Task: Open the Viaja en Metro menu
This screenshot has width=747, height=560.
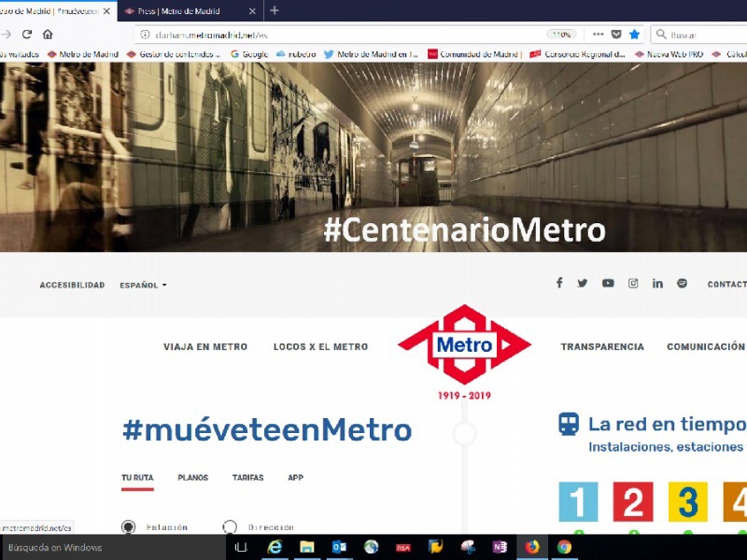Action: tap(205, 347)
